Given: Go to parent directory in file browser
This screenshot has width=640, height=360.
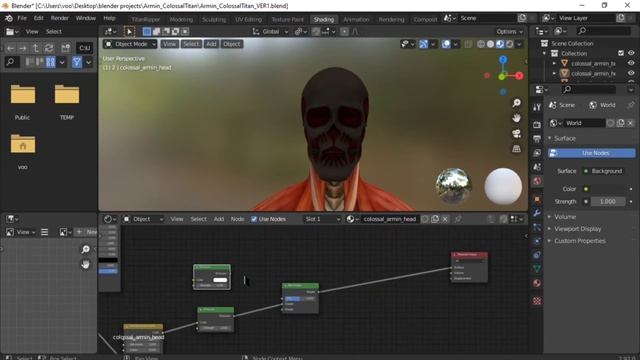Looking at the screenshot, I should (36, 48).
